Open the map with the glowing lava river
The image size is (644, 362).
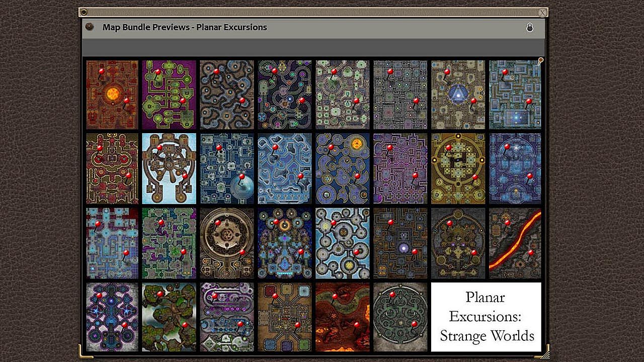[515, 243]
